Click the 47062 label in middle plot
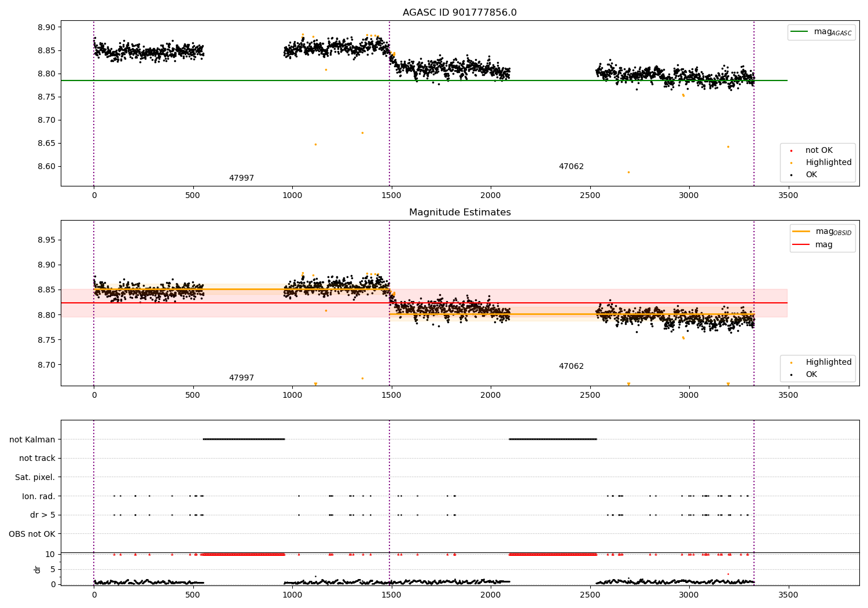This screenshot has height=608, width=868. tap(571, 367)
